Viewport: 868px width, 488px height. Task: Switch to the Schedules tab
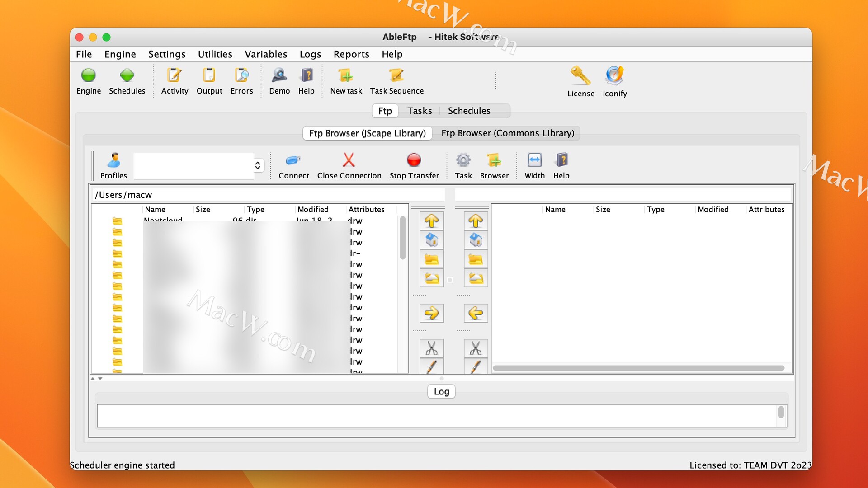coord(469,111)
